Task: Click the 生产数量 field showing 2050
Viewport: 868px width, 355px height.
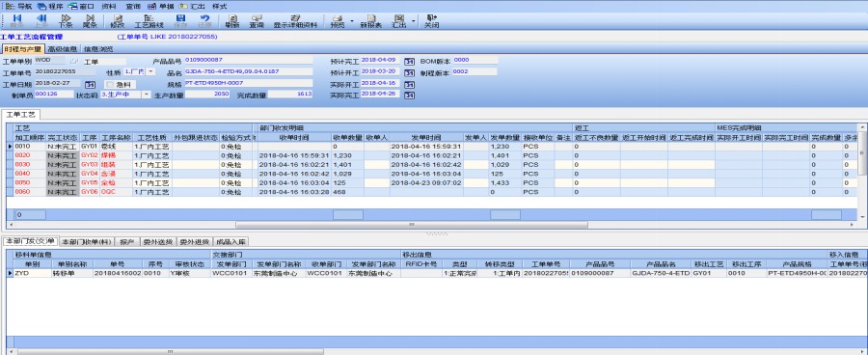Action: [207, 95]
